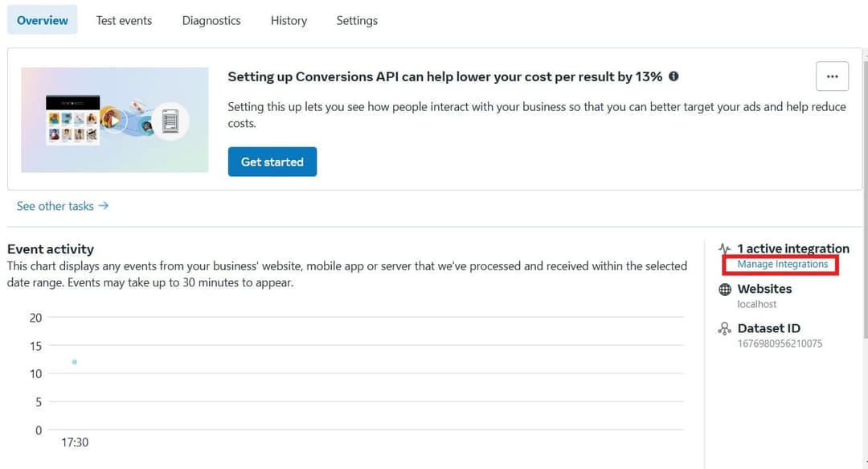The image size is (868, 469).
Task: Click the activity icon next to 1 active integration
Action: 726,249
